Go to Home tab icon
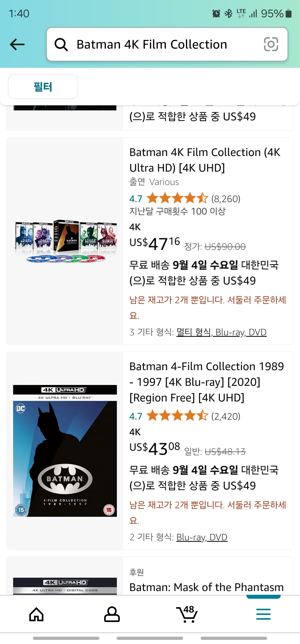 pyautogui.click(x=36, y=614)
